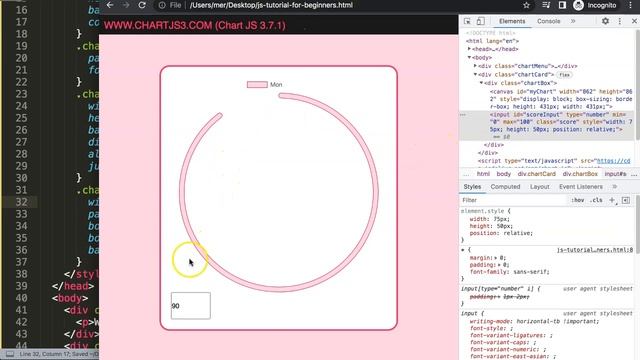
Task: Open the script src https link
Action: 613,161
